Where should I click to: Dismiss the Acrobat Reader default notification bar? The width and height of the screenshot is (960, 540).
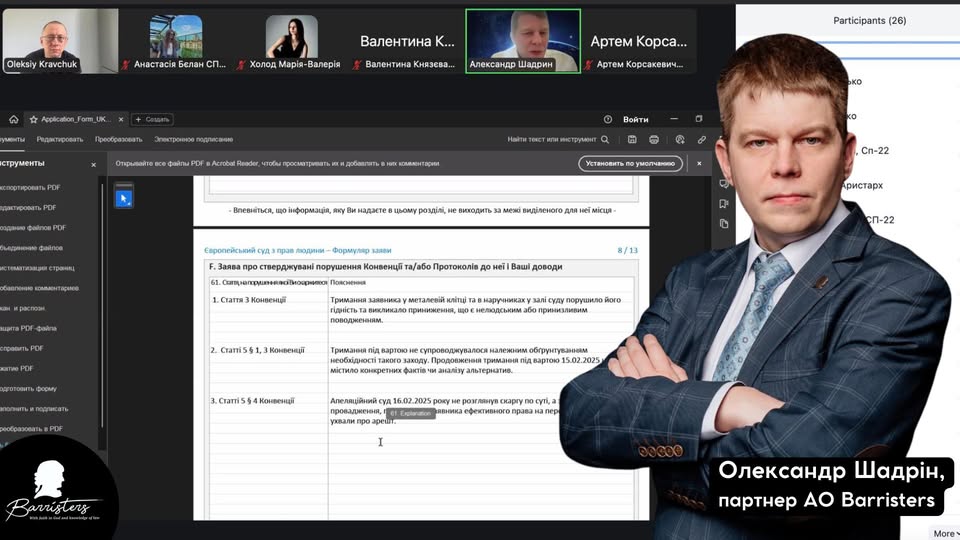tap(699, 163)
